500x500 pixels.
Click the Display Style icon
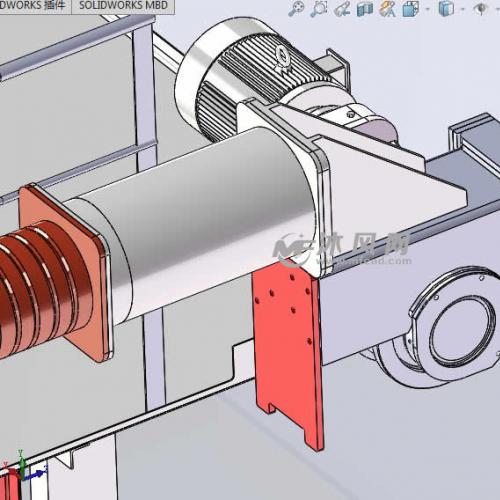pos(446,9)
